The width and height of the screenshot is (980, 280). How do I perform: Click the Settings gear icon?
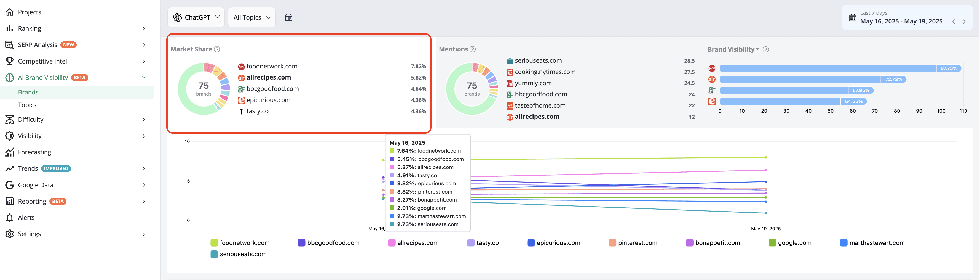click(x=9, y=234)
